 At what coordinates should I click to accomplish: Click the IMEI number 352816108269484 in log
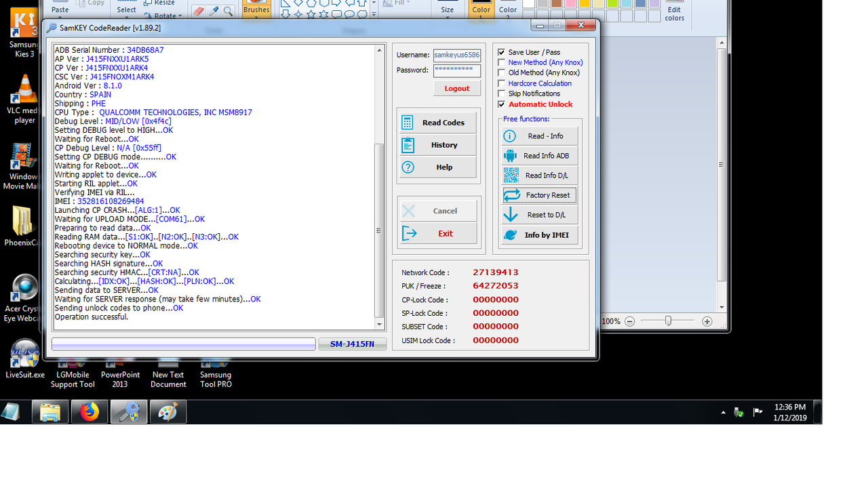point(111,201)
